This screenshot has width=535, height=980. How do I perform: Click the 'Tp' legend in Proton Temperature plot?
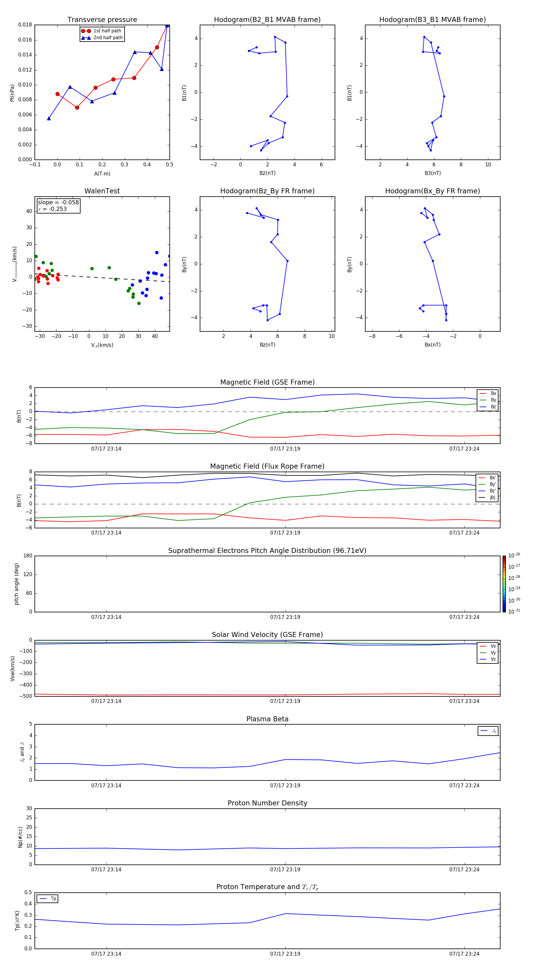(48, 899)
